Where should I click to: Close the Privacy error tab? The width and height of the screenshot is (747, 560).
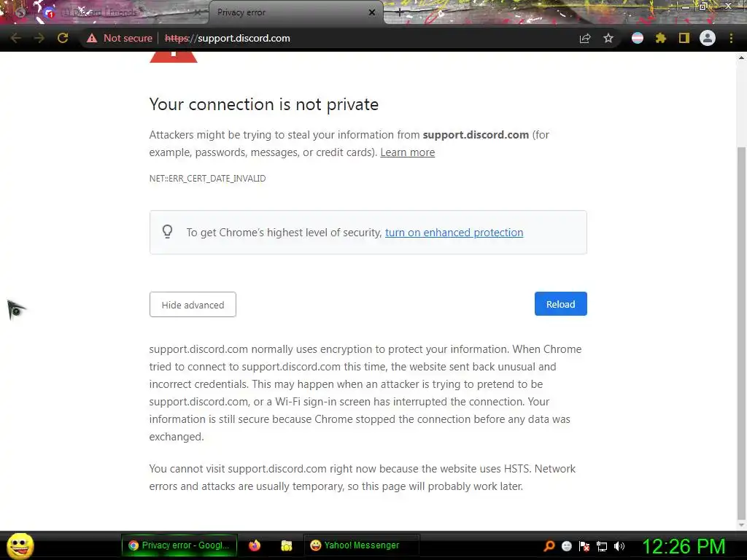point(372,12)
